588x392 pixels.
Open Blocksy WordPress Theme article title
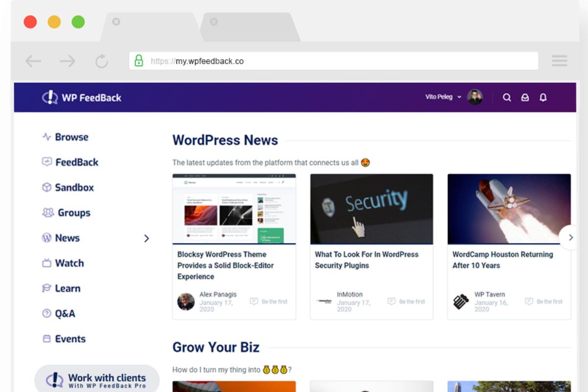point(226,266)
